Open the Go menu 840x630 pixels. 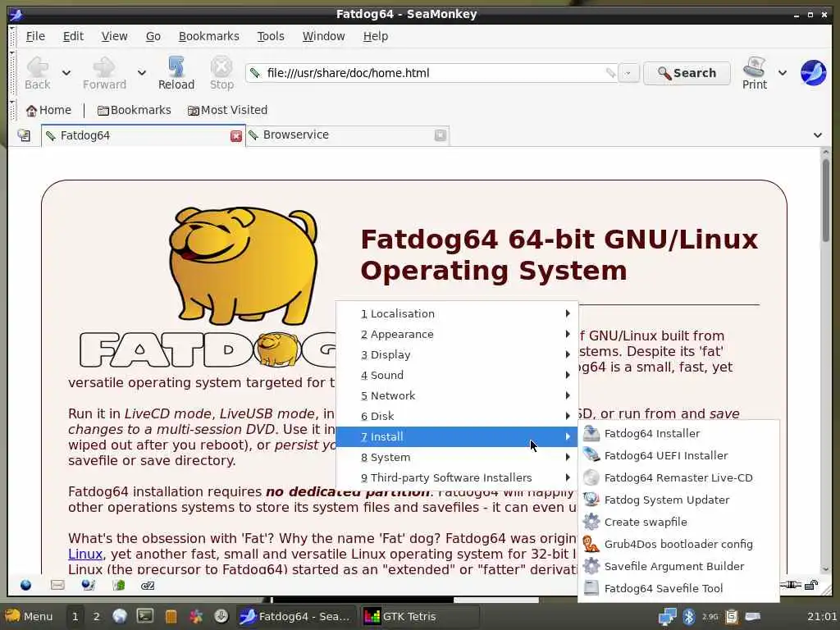(153, 36)
